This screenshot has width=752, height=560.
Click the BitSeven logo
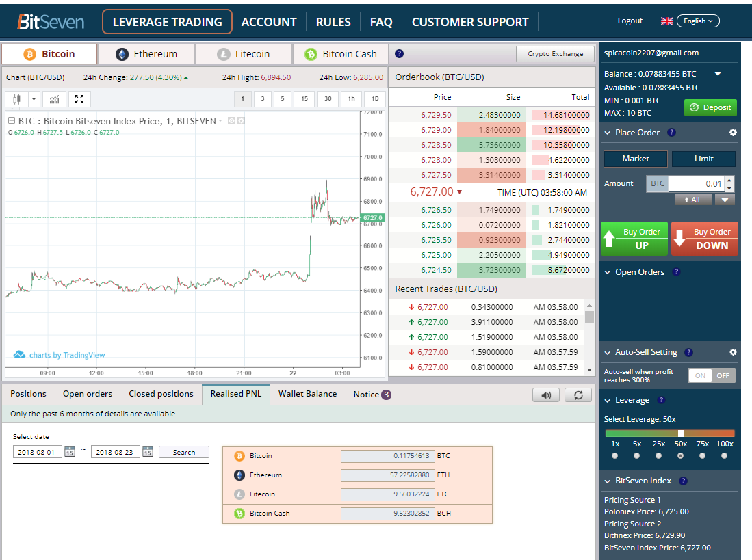click(x=51, y=22)
